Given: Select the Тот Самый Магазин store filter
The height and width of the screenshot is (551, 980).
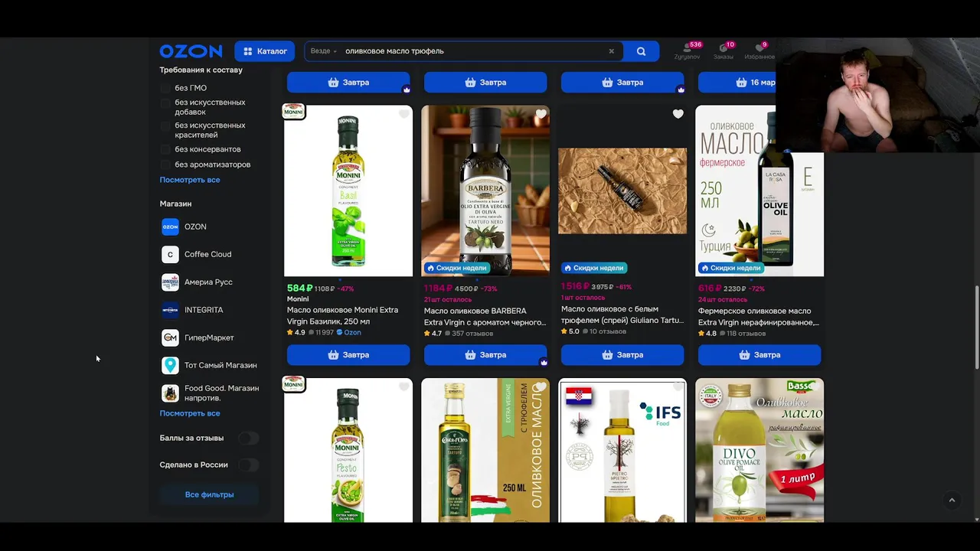Looking at the screenshot, I should pyautogui.click(x=209, y=365).
